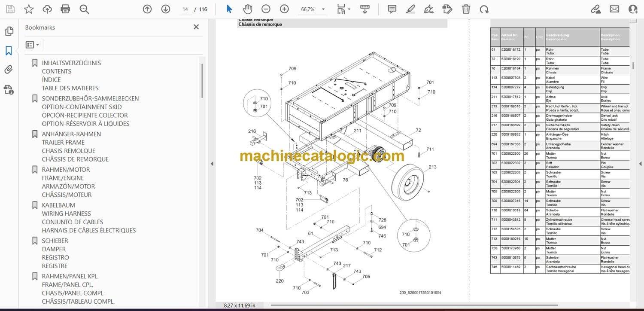Click the page number field showing 14

point(185,9)
